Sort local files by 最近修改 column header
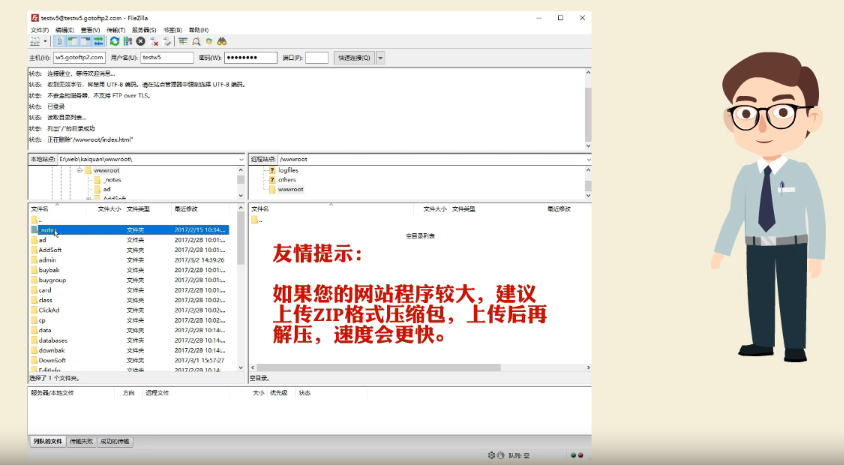This screenshot has width=844, height=465. [x=186, y=209]
